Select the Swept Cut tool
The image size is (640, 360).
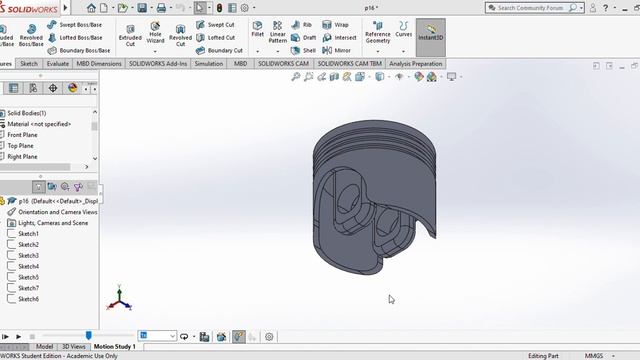pyautogui.click(x=215, y=25)
